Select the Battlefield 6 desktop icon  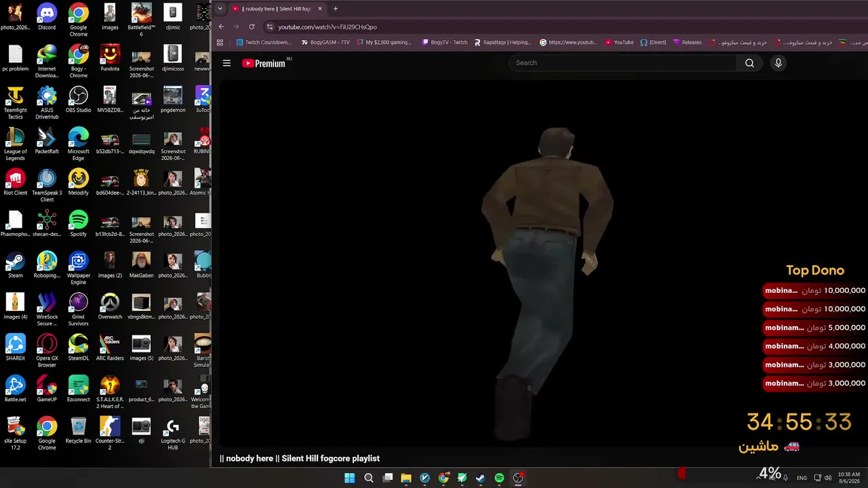pos(141,20)
